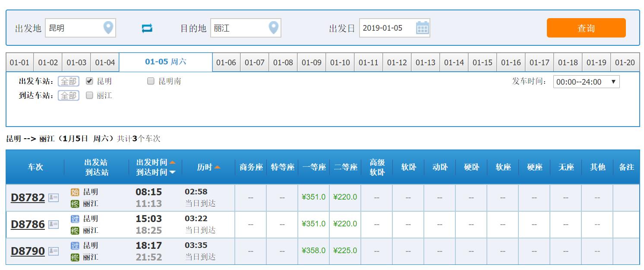The height and width of the screenshot is (270, 644).
Task: Select 全部 for 到达车站 filter
Action: click(x=69, y=95)
